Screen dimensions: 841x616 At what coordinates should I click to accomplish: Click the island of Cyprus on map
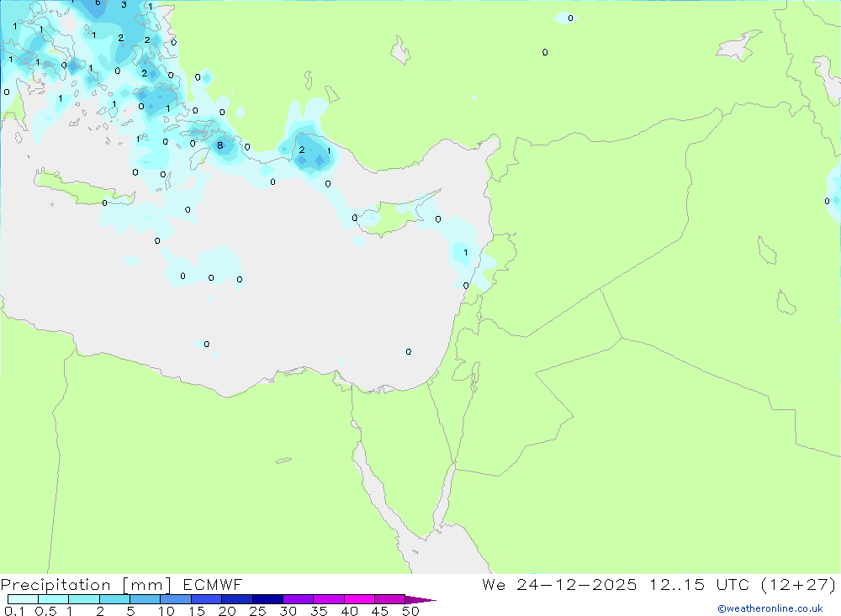pyautogui.click(x=396, y=216)
